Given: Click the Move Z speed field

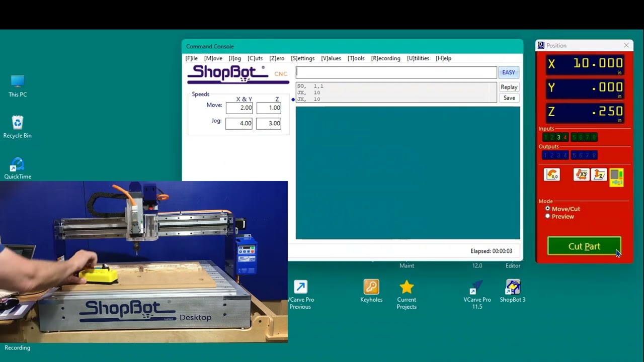Looking at the screenshot, I should tap(269, 108).
